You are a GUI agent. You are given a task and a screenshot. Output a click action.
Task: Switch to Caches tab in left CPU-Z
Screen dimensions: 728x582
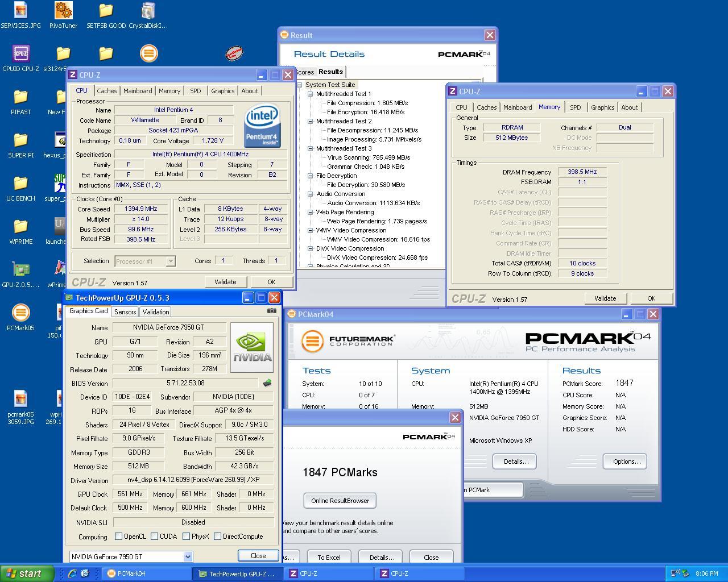pos(106,91)
